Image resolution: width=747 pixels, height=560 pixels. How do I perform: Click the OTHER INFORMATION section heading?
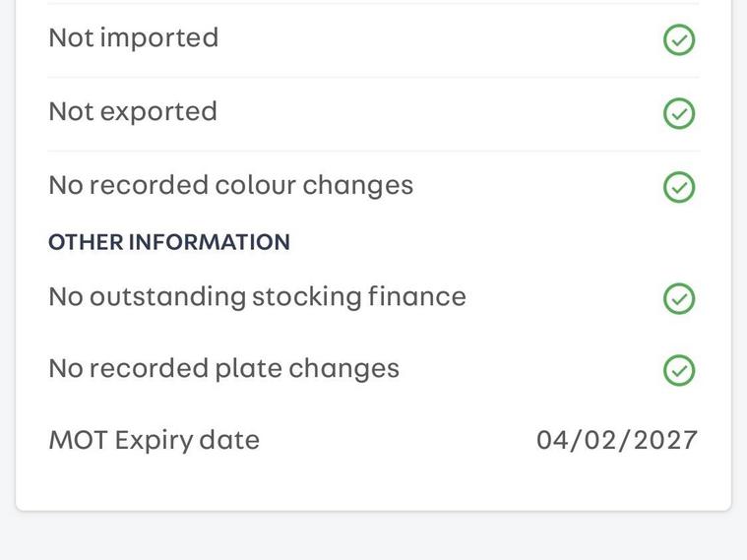(x=169, y=242)
